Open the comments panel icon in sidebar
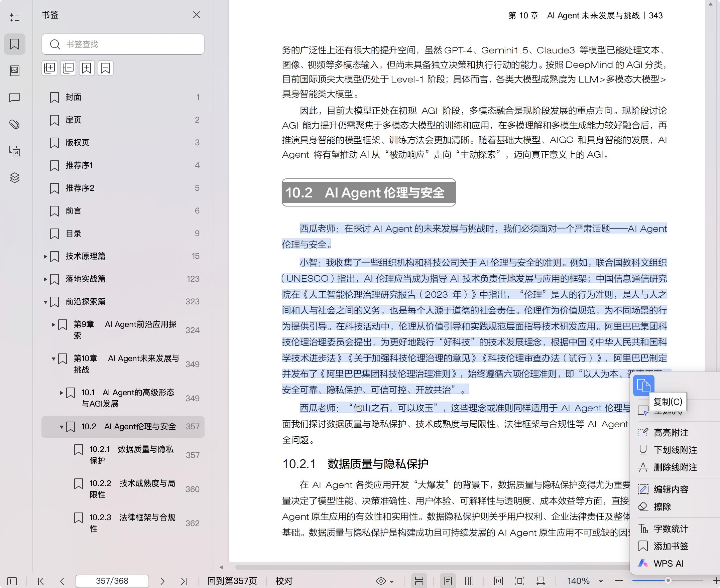720x588 pixels. tap(15, 98)
